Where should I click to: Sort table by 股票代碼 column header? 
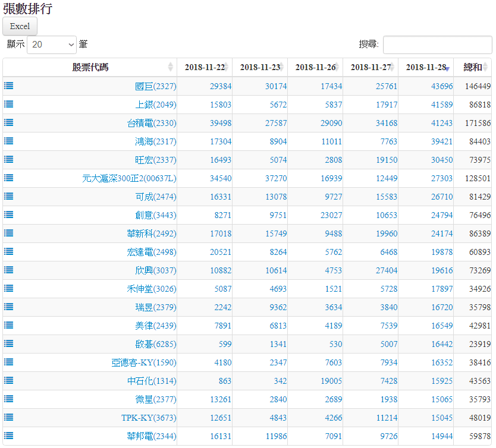(x=90, y=67)
